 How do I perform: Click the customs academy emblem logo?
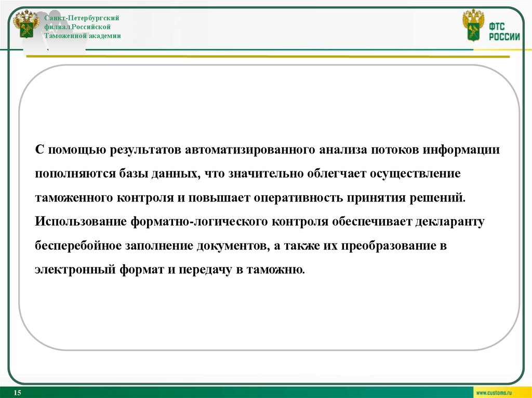pos(26,24)
